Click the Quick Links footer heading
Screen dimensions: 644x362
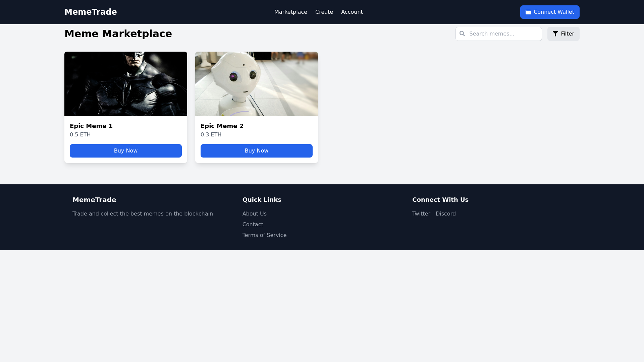[262, 200]
